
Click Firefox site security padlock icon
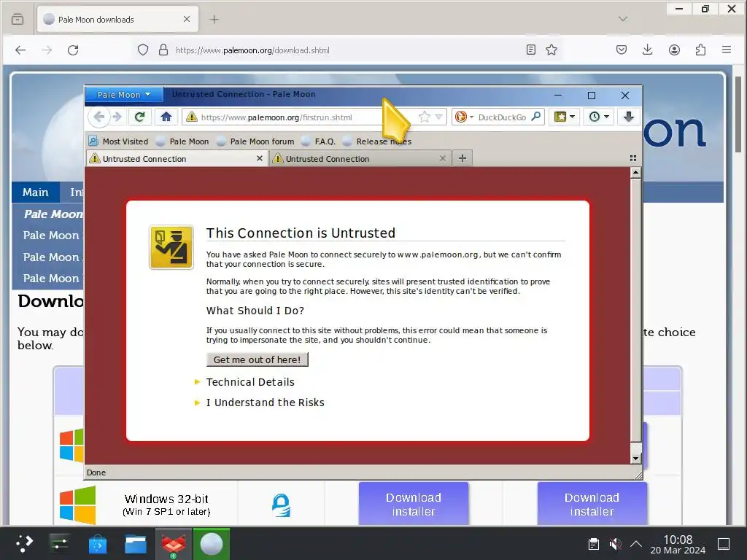pyautogui.click(x=163, y=50)
